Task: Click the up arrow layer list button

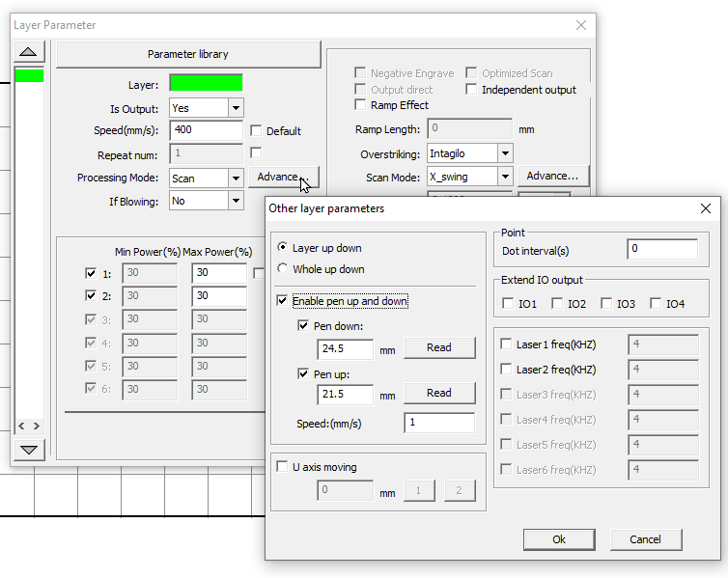Action: [29, 51]
